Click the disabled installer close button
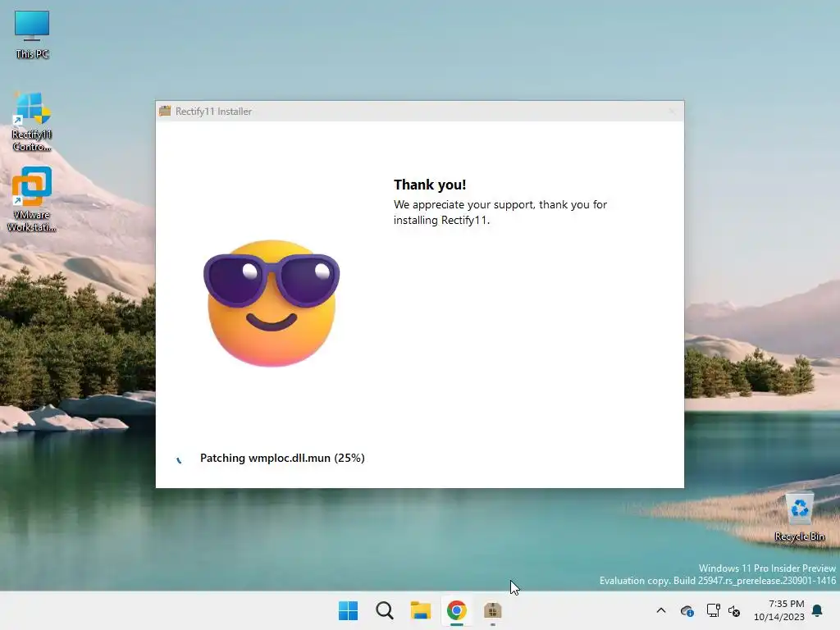 click(x=672, y=112)
